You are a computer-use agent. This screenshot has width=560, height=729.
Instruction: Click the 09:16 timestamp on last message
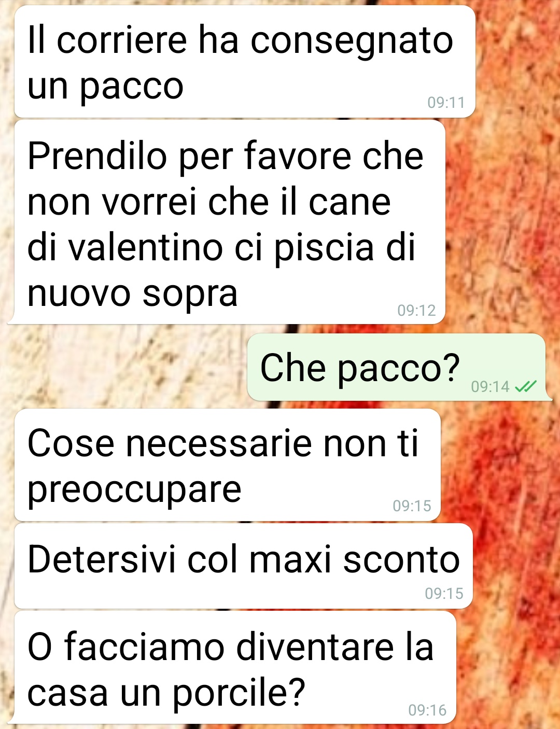pyautogui.click(x=427, y=710)
